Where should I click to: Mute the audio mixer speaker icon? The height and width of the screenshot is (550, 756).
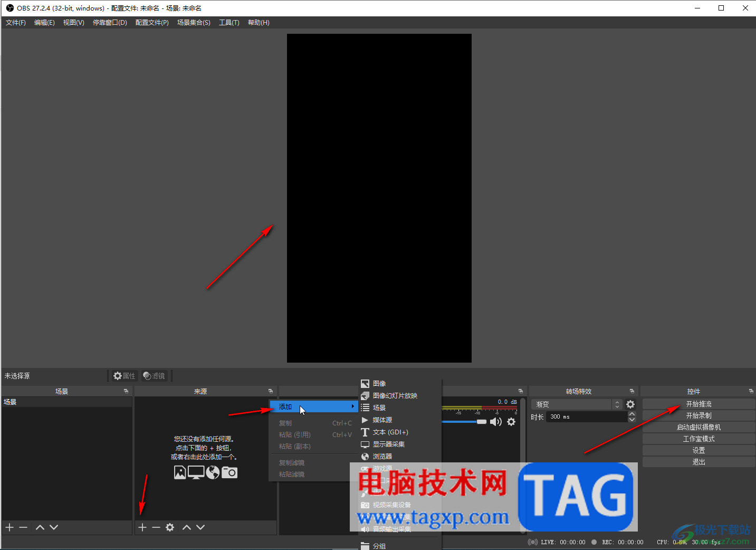tap(496, 422)
